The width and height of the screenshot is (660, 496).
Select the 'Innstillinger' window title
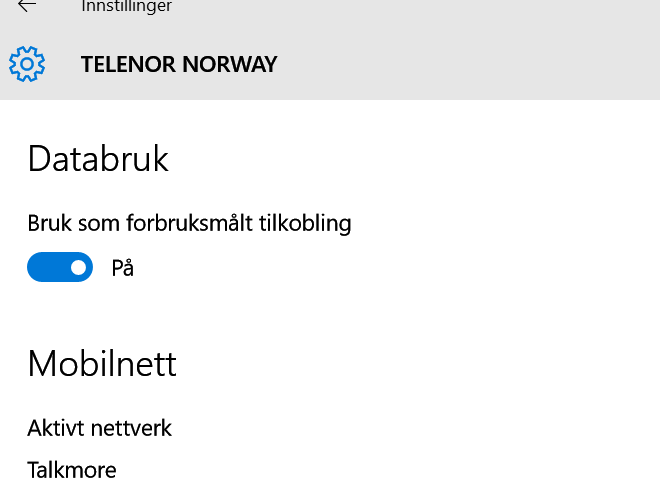click(x=126, y=6)
